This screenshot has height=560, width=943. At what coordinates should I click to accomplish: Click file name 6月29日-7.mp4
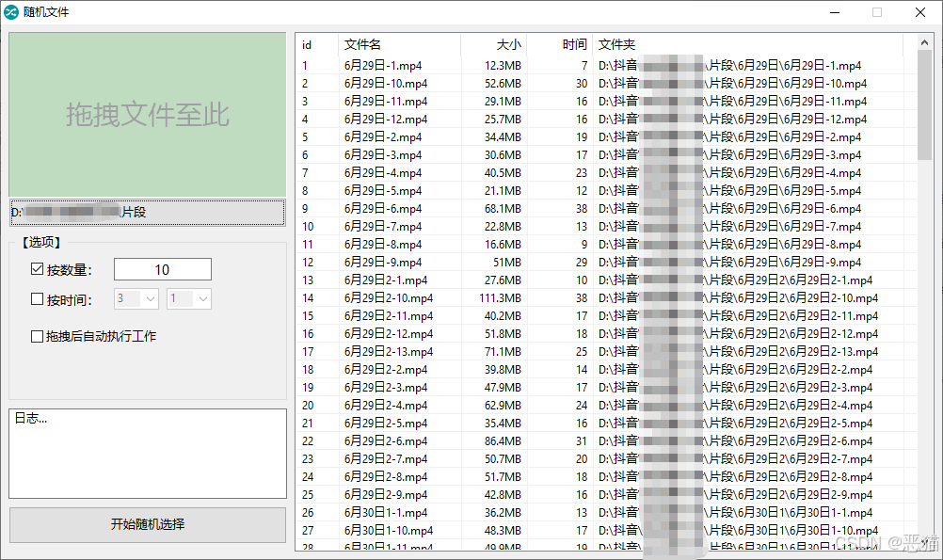pyautogui.click(x=383, y=227)
